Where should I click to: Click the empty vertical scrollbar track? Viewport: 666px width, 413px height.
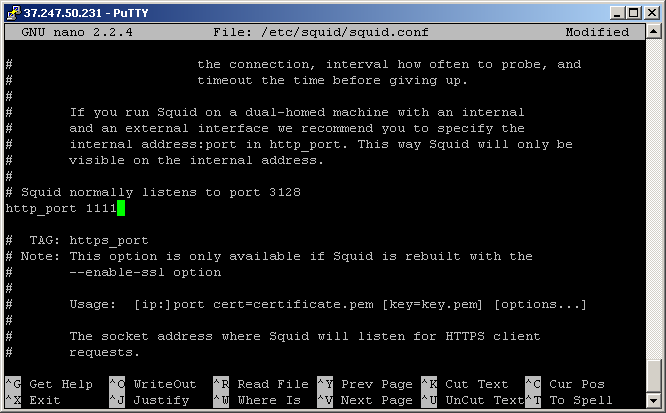click(x=653, y=199)
